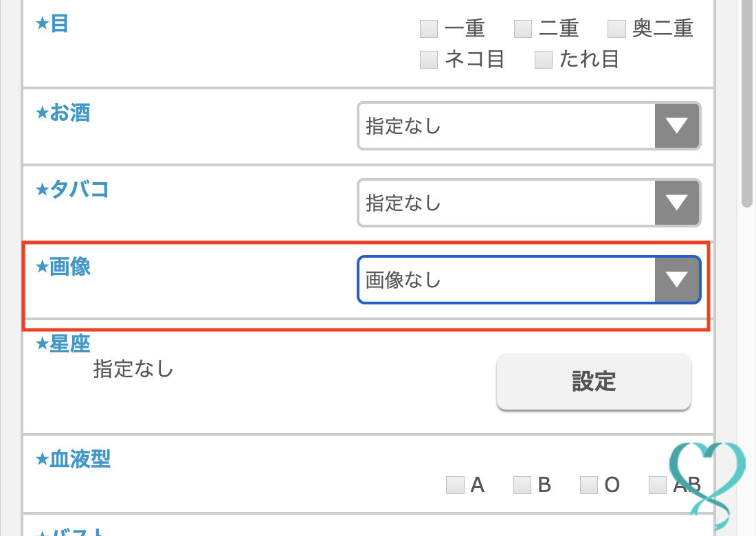Select blood type O checkbox
The width and height of the screenshot is (756, 536).
(589, 484)
